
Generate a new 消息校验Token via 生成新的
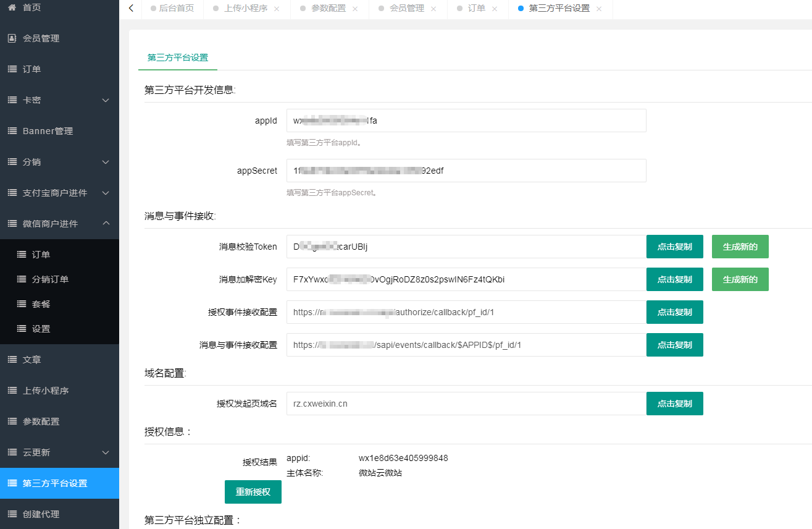click(x=740, y=246)
